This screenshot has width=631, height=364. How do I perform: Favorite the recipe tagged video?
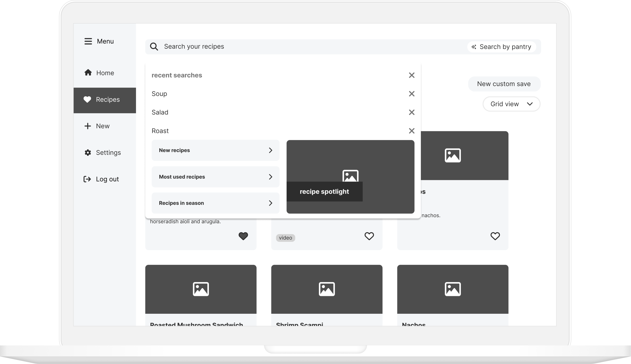(x=369, y=236)
